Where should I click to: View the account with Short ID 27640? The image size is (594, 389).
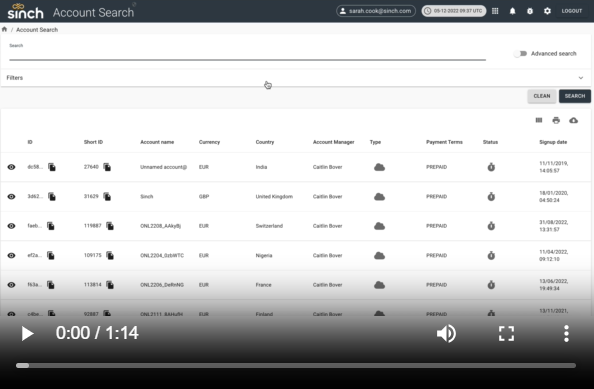pyautogui.click(x=11, y=167)
